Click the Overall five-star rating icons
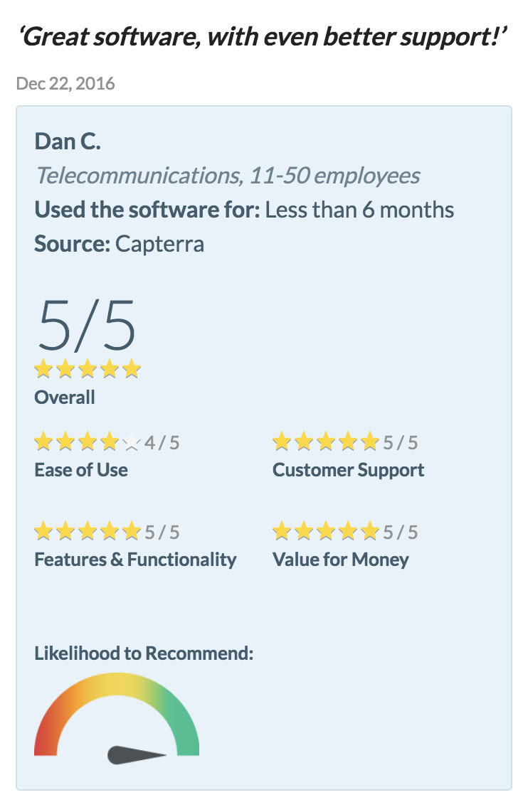Screen dimensions: 528x812 (x=88, y=369)
